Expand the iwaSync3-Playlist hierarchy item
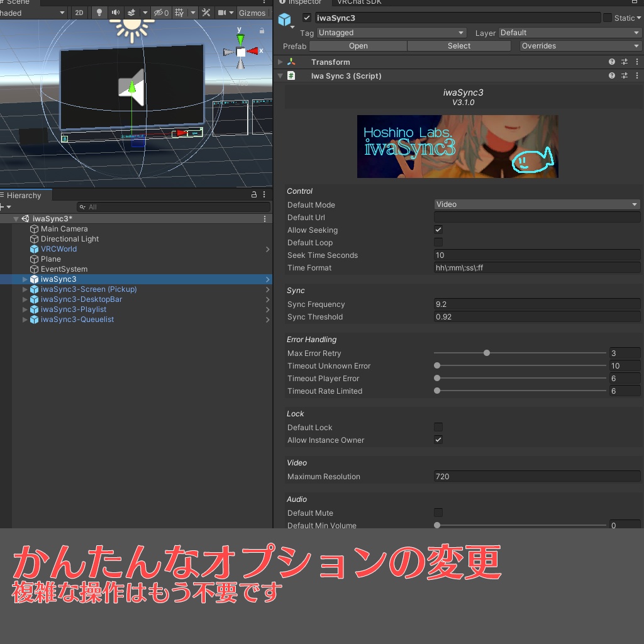The image size is (644, 644). coord(25,309)
